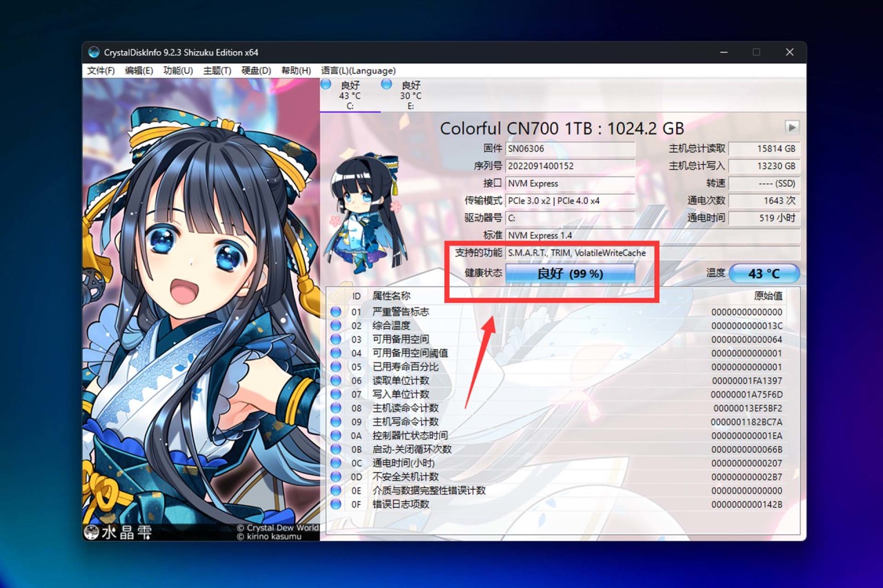Click the 属性名称 column header

(x=391, y=296)
